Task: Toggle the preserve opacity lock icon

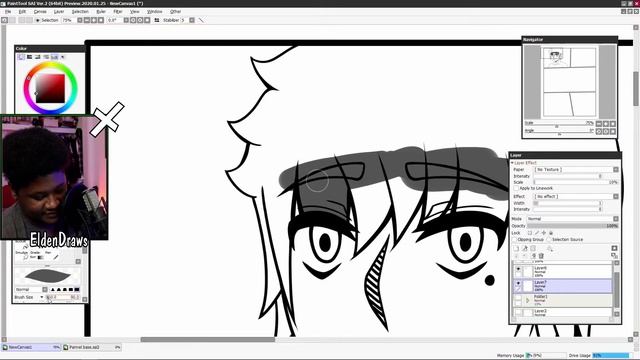Action: click(530, 233)
